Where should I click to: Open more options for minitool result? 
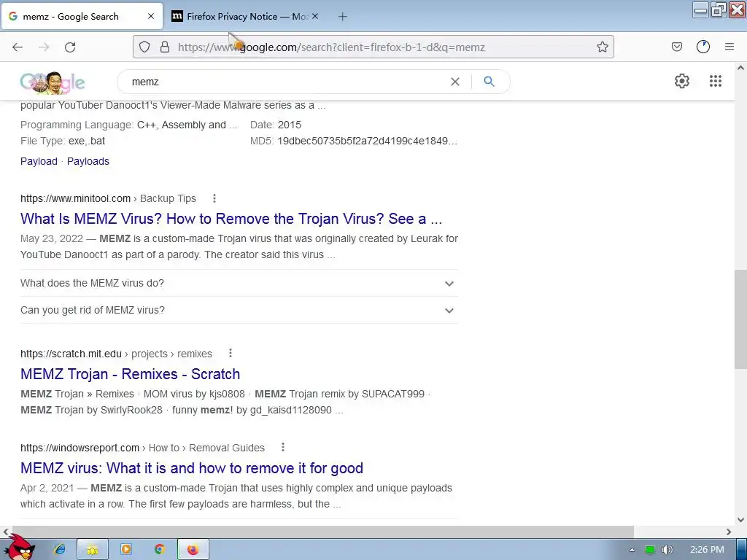click(214, 198)
